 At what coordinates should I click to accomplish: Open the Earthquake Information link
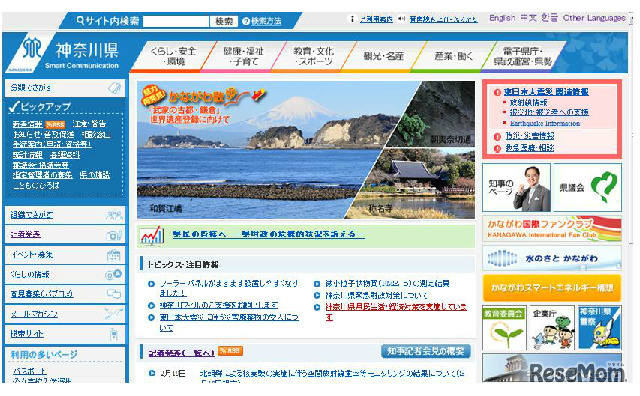(x=545, y=123)
